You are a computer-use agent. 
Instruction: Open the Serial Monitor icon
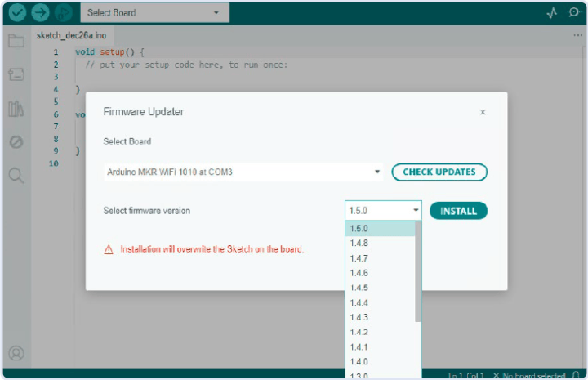click(573, 13)
